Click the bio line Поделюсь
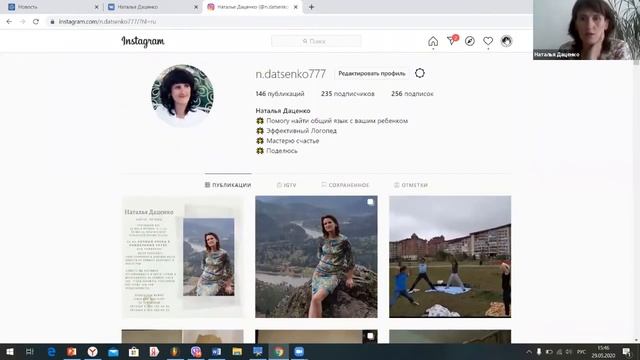The height and width of the screenshot is (360, 640). (x=282, y=151)
